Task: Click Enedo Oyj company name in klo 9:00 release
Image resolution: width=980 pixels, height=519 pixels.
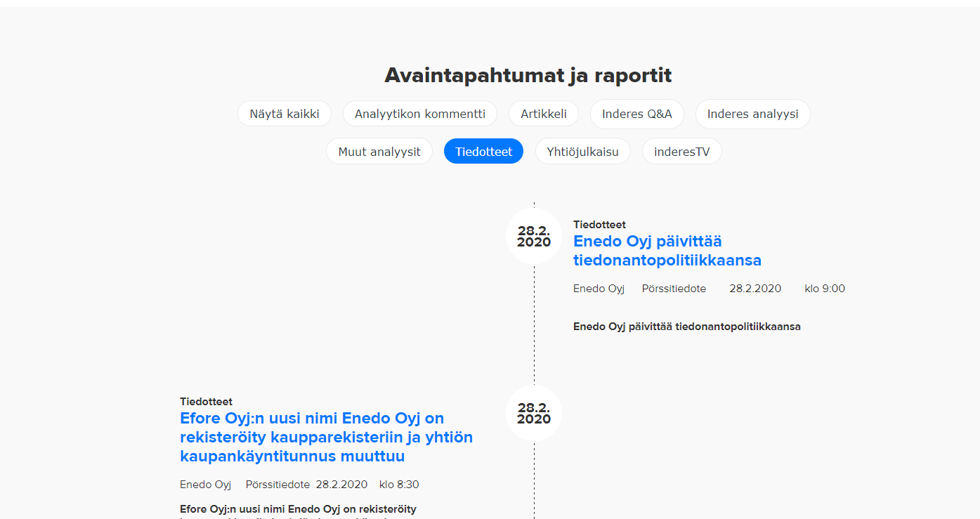Action: 599,289
